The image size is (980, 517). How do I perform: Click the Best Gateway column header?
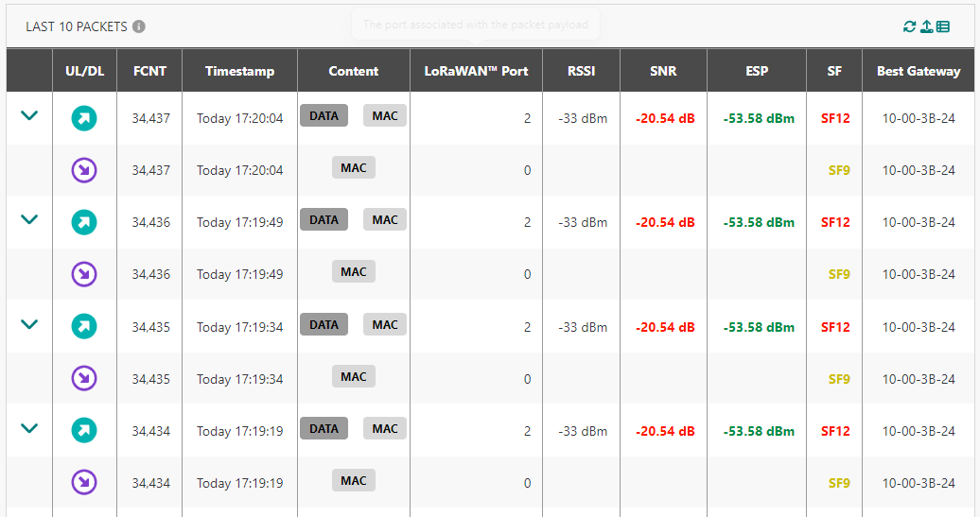click(918, 71)
